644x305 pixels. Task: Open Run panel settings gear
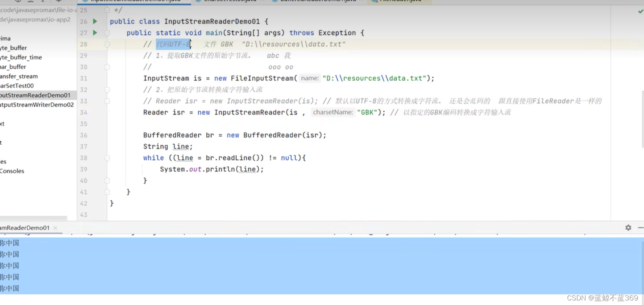[628, 227]
